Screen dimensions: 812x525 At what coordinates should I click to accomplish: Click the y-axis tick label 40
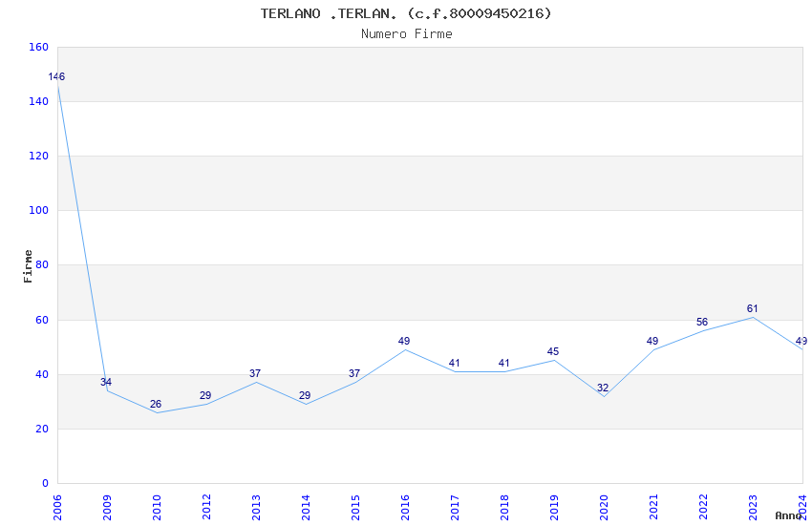[41, 374]
